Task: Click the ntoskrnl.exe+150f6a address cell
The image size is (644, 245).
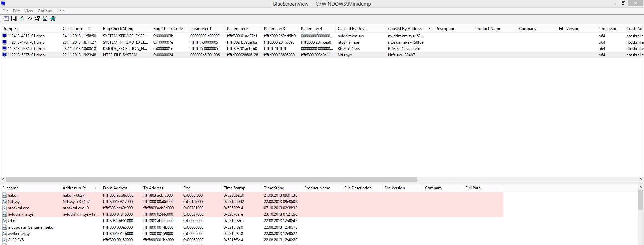Action: (x=406, y=42)
